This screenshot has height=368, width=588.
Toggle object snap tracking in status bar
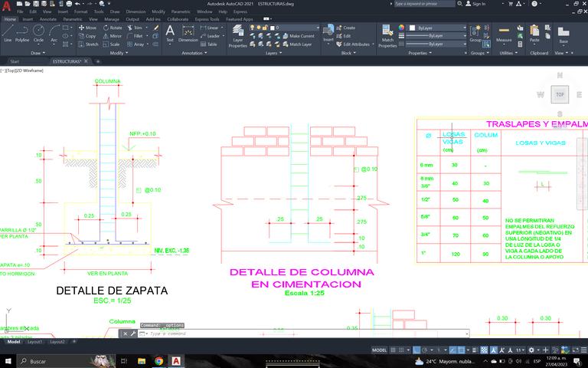(452, 350)
